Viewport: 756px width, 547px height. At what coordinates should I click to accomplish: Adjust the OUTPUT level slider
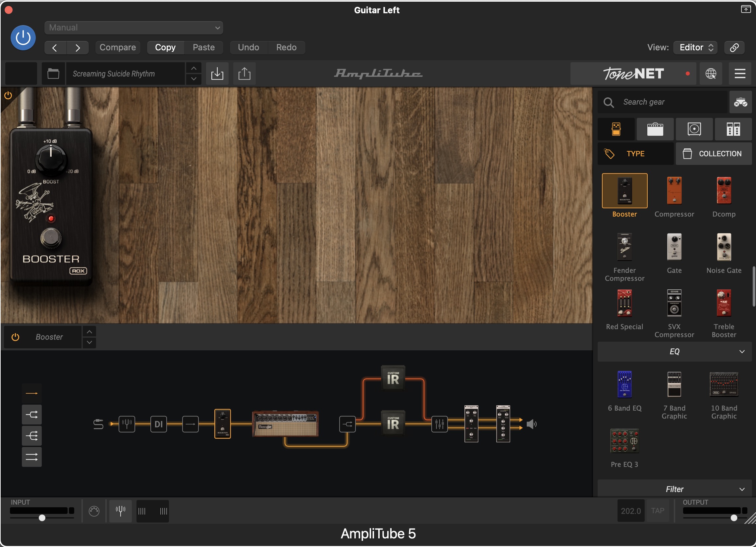(734, 518)
